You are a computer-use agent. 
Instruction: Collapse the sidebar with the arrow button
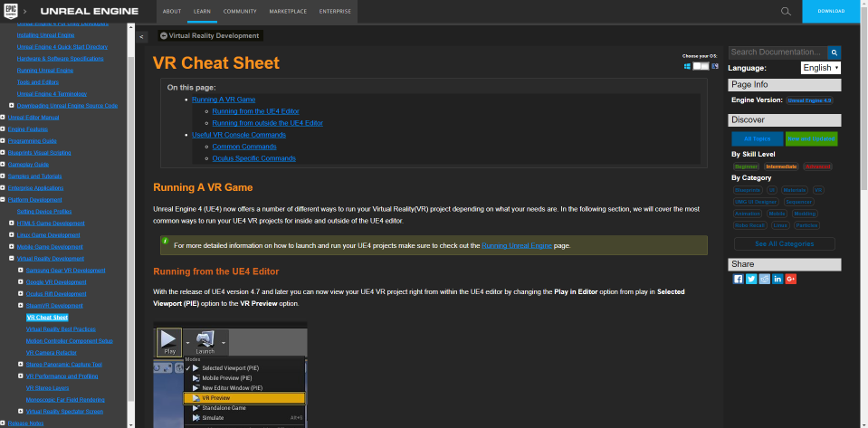pyautogui.click(x=142, y=36)
